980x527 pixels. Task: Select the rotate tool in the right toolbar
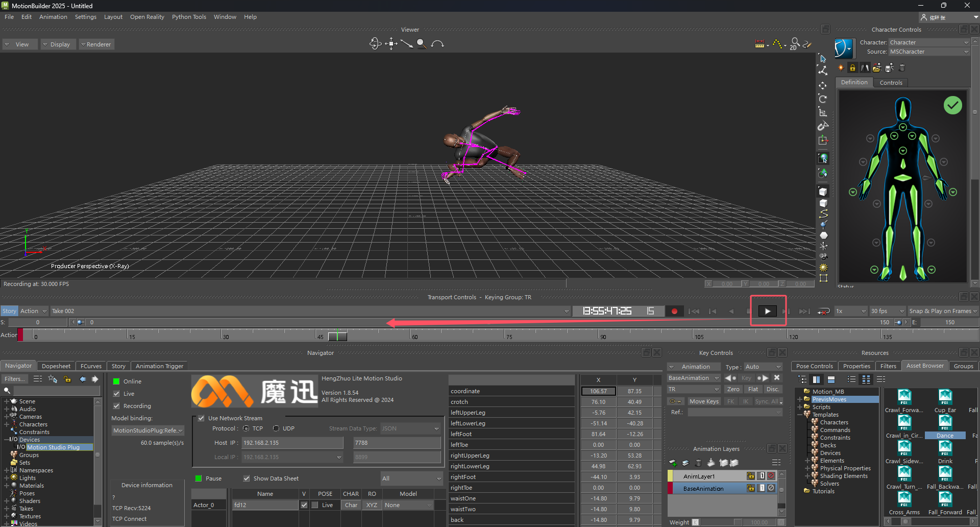pyautogui.click(x=823, y=99)
